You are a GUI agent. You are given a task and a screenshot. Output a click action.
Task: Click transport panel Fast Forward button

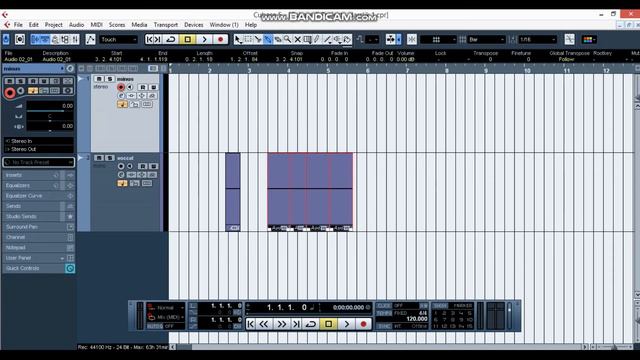[282, 324]
